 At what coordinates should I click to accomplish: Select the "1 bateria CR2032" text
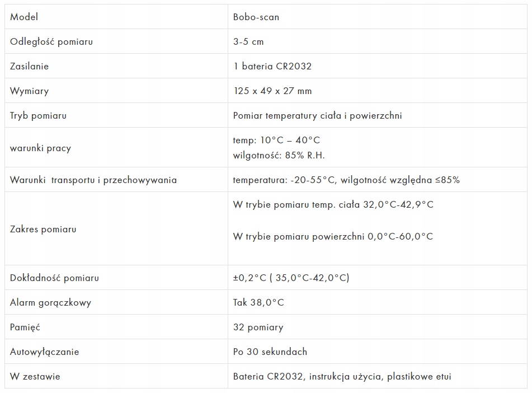(x=272, y=66)
